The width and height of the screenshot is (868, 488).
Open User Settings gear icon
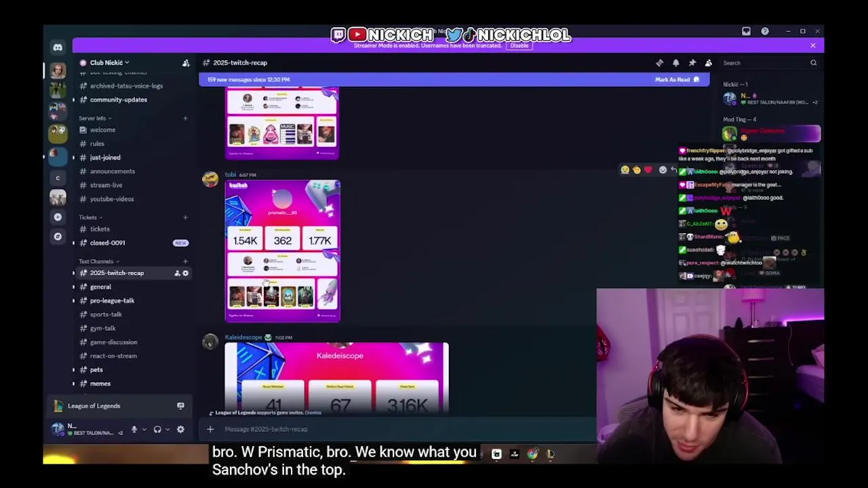[180, 429]
